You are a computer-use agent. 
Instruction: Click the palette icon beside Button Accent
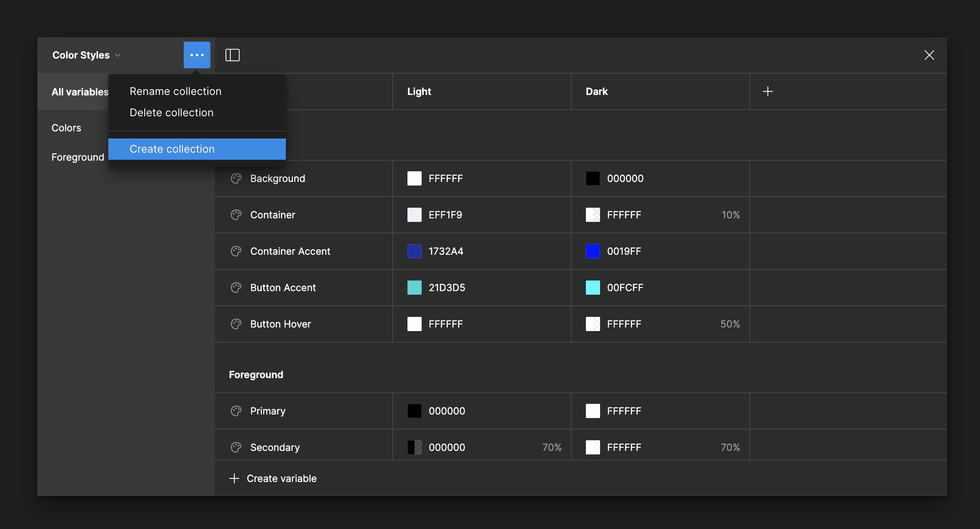coord(236,288)
